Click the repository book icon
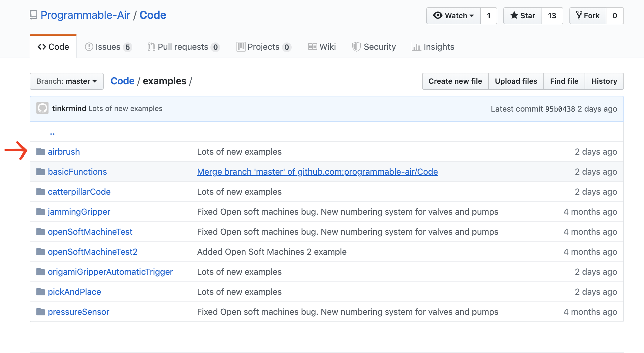The width and height of the screenshot is (644, 353). [x=33, y=15]
